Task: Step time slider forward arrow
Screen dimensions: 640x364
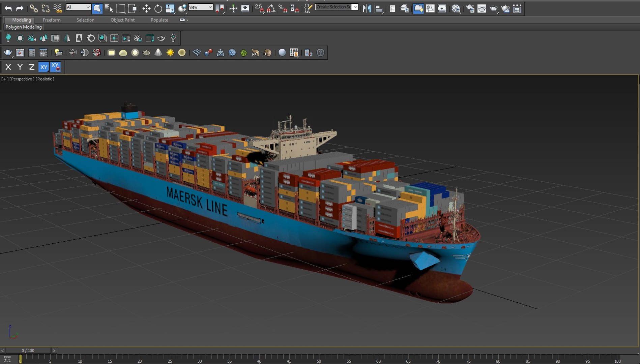Action: (54, 351)
